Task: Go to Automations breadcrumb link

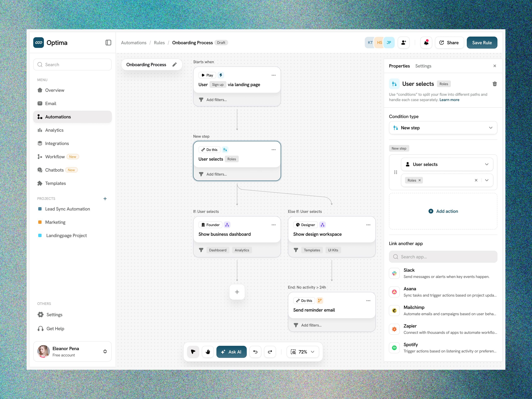Action: point(133,43)
